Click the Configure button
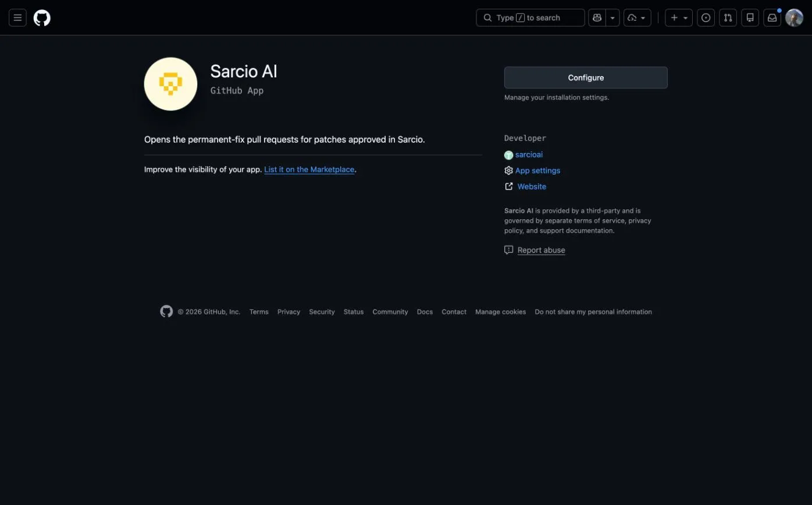 586,77
